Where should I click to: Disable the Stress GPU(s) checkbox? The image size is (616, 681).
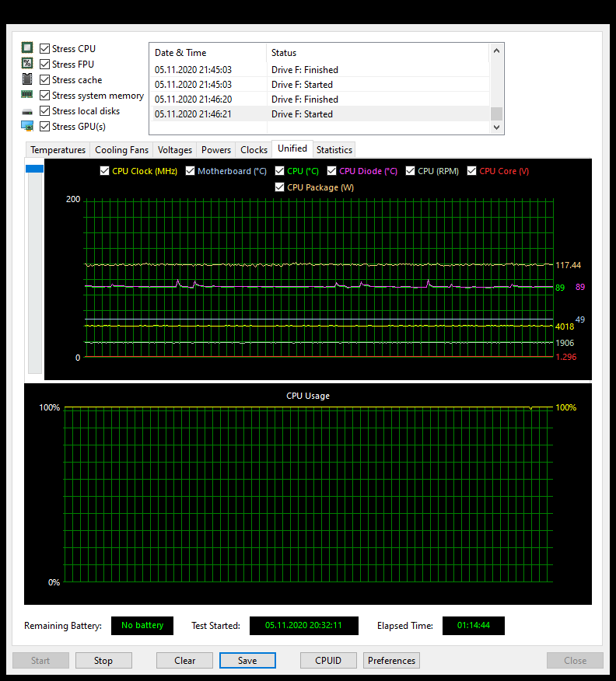[x=44, y=127]
